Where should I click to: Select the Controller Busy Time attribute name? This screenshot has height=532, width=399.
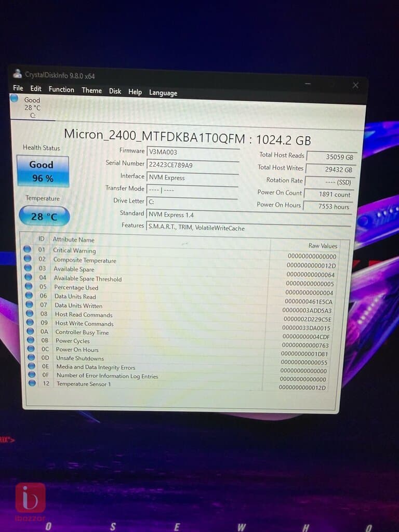click(82, 332)
